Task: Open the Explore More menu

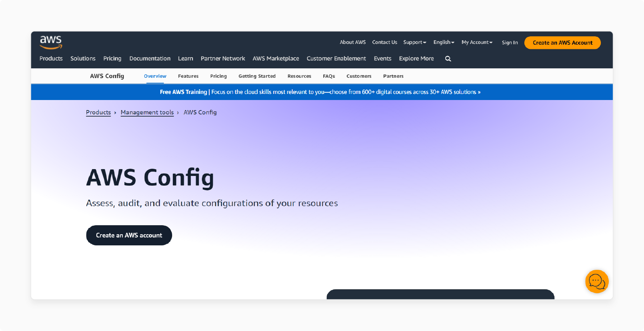Action: click(416, 59)
